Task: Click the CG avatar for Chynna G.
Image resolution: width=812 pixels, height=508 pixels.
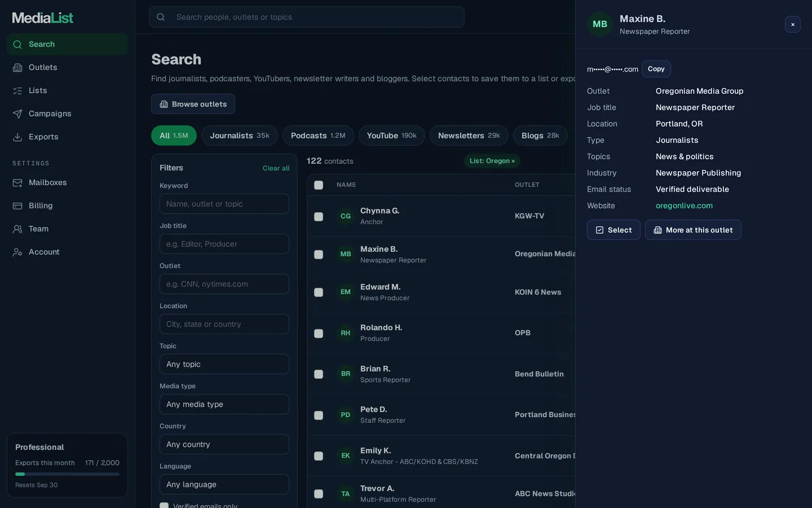Action: click(x=346, y=216)
